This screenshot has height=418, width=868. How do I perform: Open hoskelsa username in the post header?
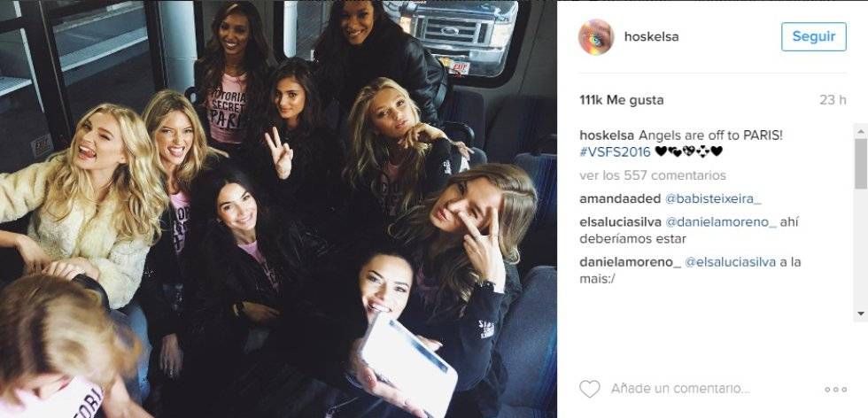coord(652,37)
